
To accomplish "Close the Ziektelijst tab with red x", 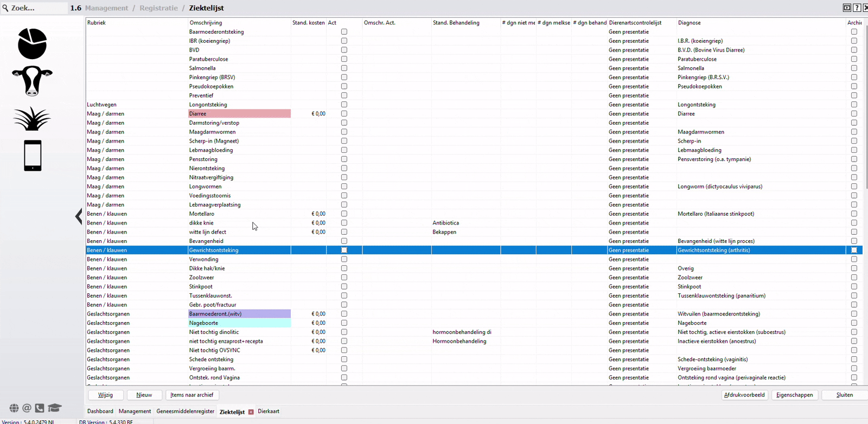I will click(251, 412).
